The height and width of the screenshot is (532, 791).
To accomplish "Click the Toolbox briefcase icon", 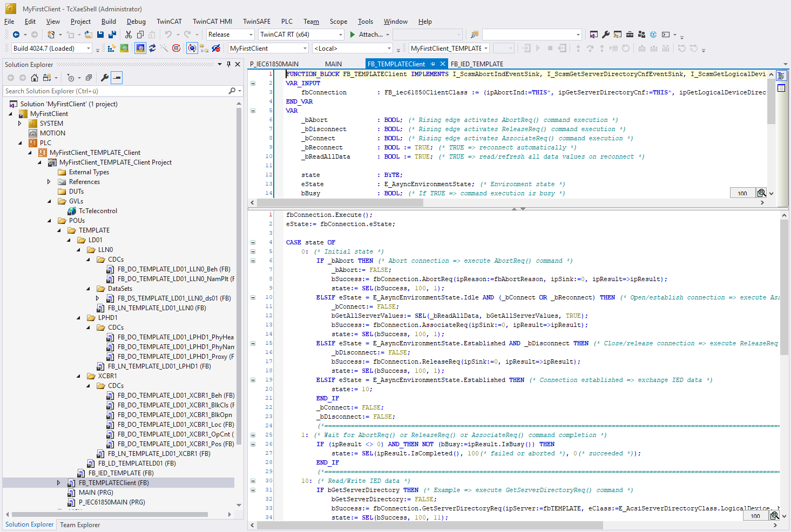I will click(x=630, y=35).
